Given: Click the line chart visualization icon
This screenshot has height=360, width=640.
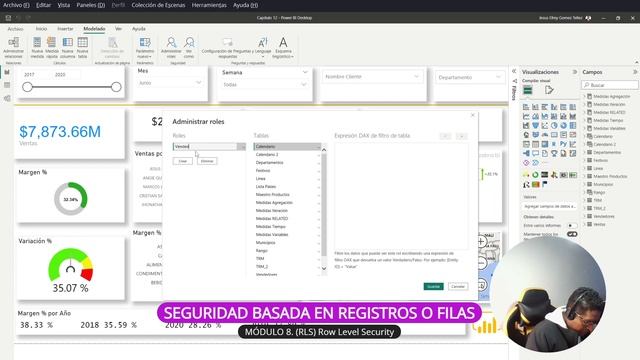Looking at the screenshot, I should (x=526, y=116).
